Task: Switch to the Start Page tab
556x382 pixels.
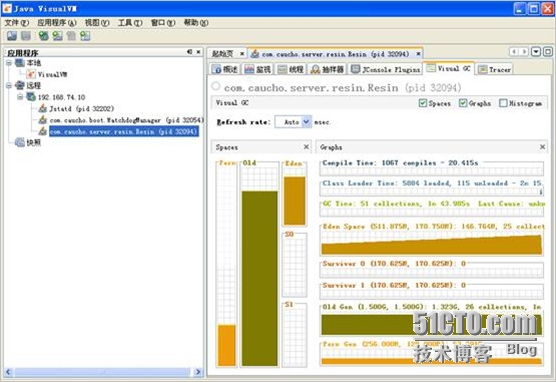Action: click(x=223, y=54)
